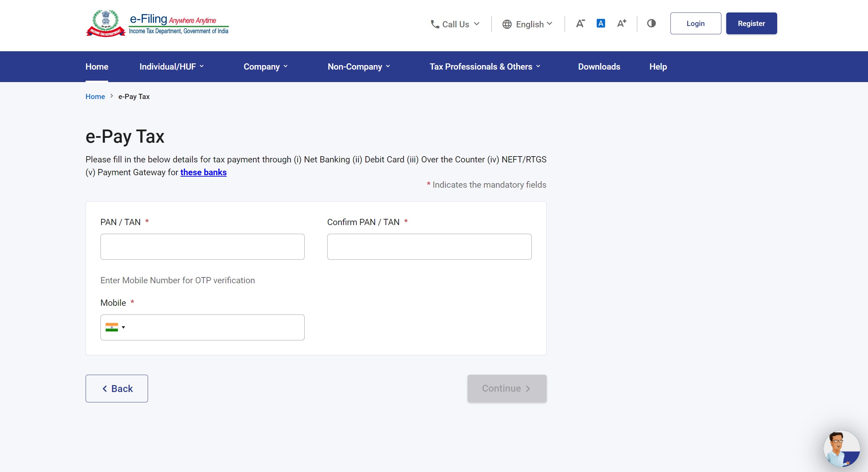Open the Company menu
Viewport: 868px width, 472px height.
[x=266, y=66]
